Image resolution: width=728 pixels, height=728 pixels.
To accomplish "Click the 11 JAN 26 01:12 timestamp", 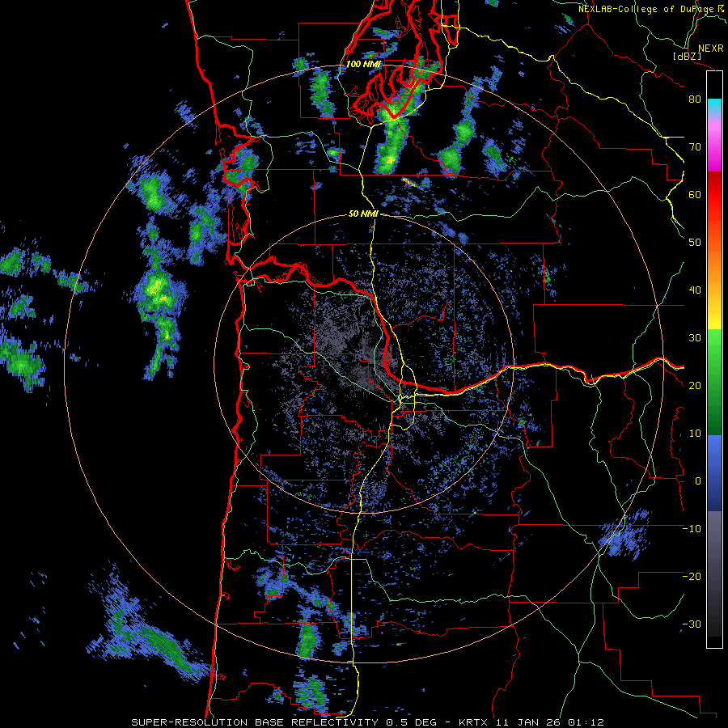I will point(550,722).
